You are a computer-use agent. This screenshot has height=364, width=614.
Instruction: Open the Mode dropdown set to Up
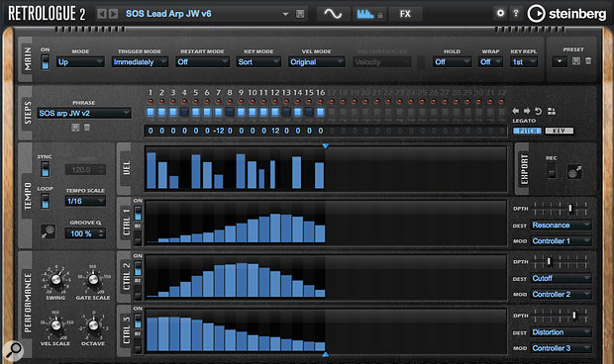pos(80,62)
